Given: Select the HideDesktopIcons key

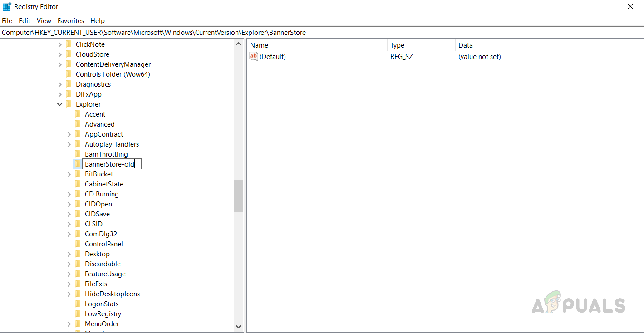Looking at the screenshot, I should [113, 294].
